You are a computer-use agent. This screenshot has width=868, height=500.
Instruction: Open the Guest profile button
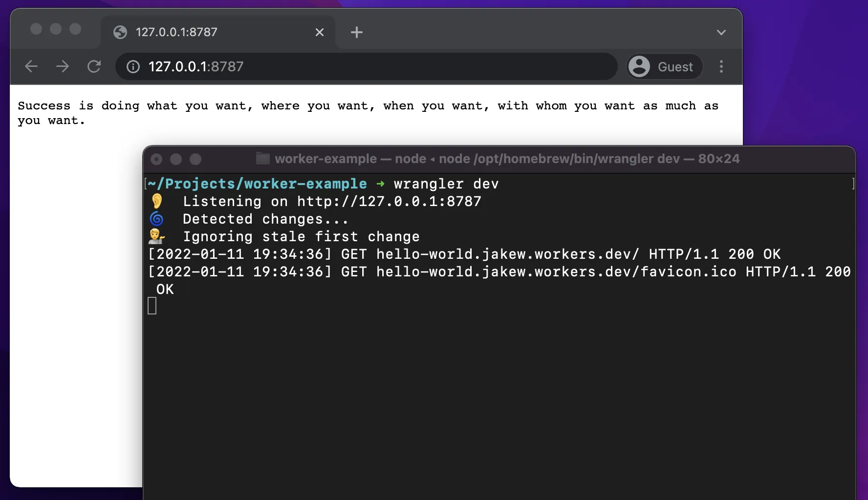click(665, 66)
